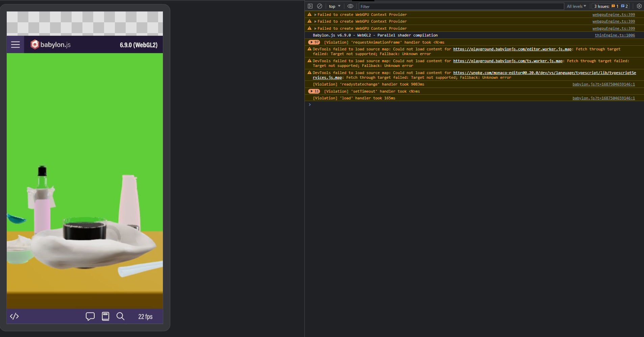Open the code editor view icon

point(14,316)
